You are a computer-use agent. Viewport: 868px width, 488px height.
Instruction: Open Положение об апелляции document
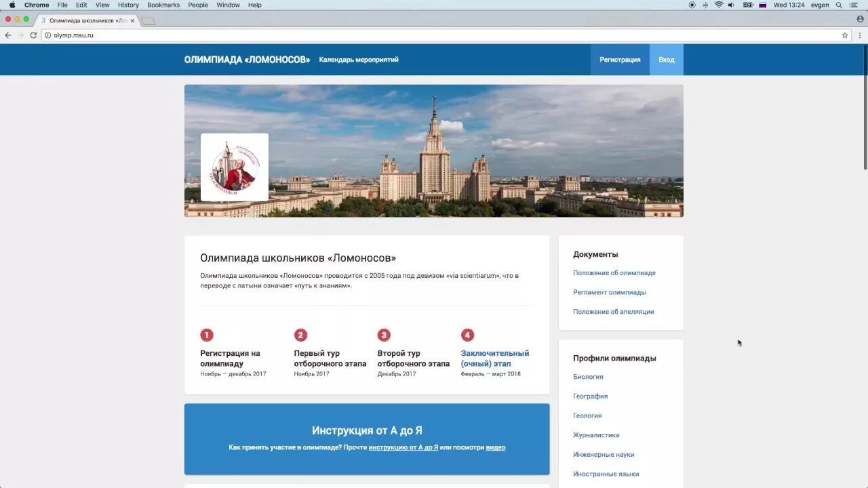614,312
